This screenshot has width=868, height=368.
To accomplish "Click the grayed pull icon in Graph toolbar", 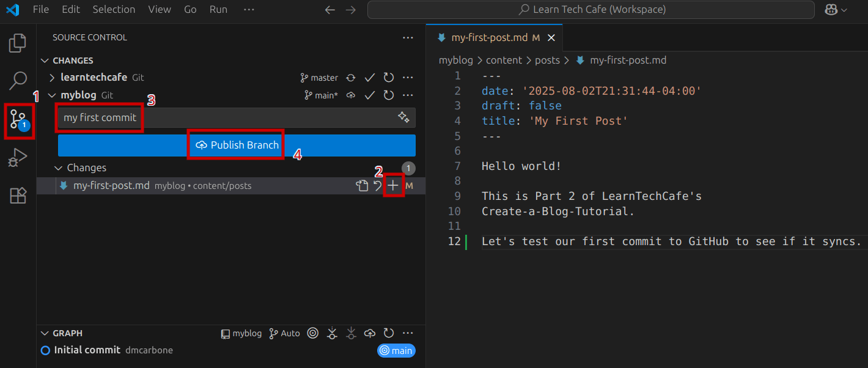I will click(x=351, y=333).
